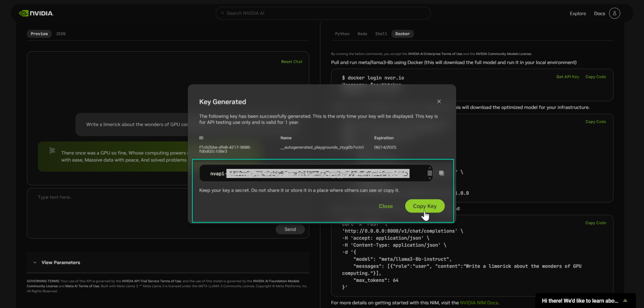Open Explore in the top navigation

578,13
